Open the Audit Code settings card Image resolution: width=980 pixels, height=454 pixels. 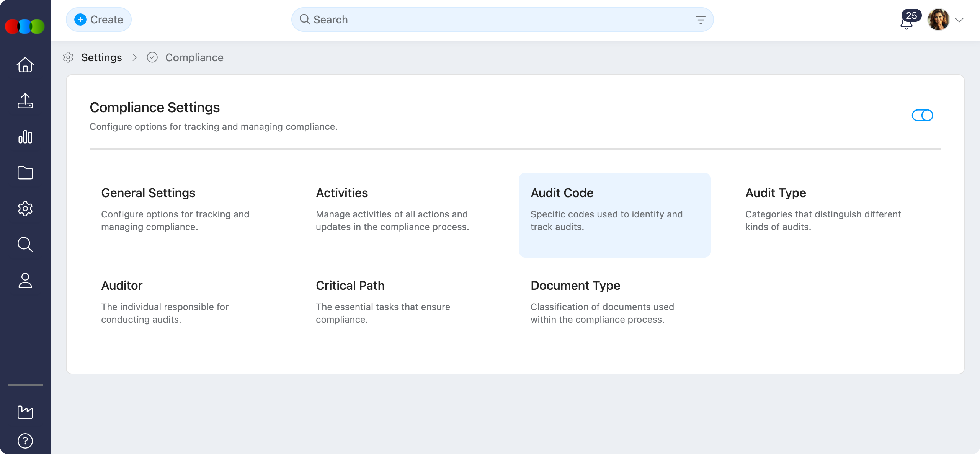[614, 215]
